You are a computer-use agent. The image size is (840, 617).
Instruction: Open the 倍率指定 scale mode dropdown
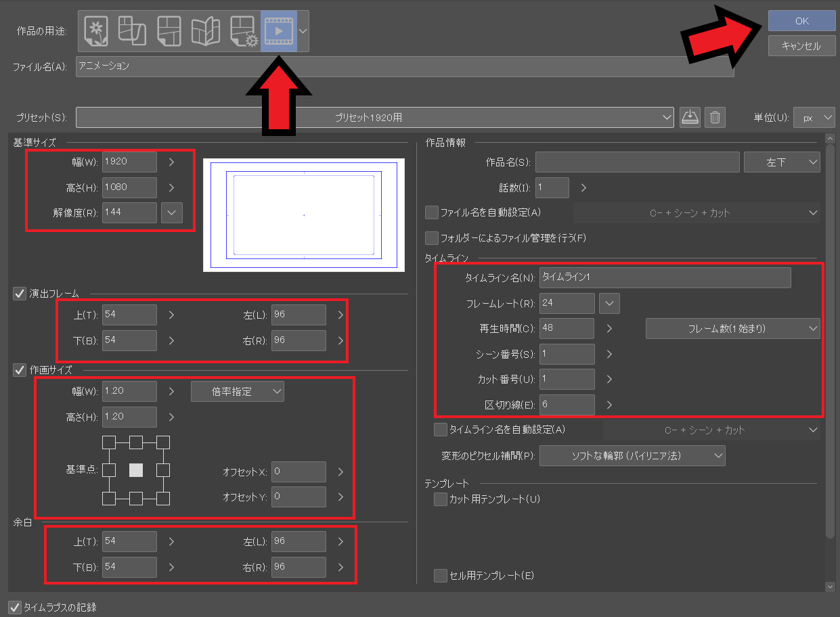238,391
